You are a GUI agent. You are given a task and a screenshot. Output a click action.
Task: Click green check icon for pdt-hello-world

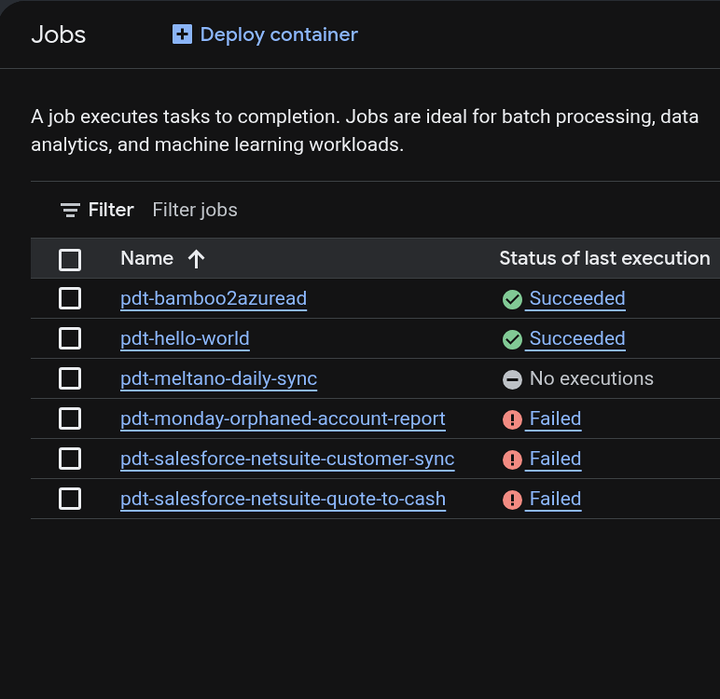point(512,339)
